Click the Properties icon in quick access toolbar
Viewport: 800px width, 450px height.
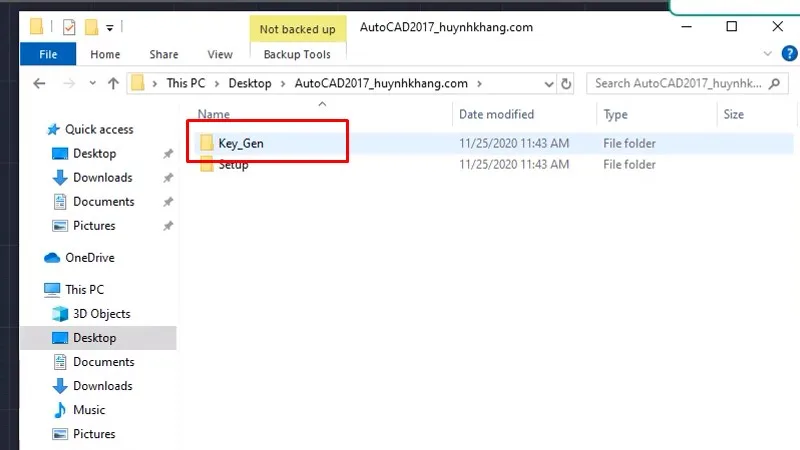tap(69, 27)
